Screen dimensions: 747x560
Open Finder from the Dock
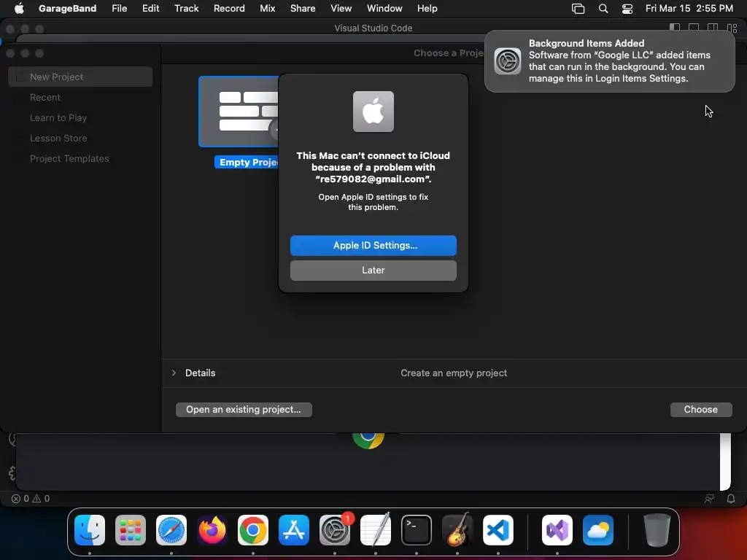[90, 530]
